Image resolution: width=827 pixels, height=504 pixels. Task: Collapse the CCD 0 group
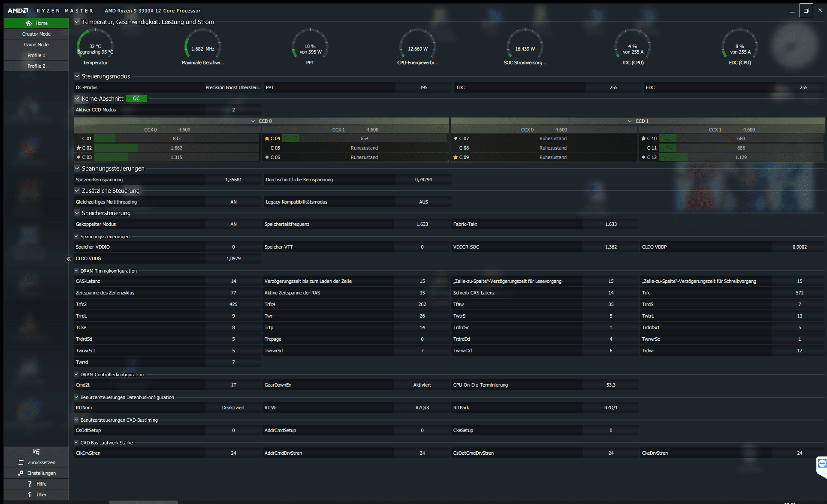(x=253, y=121)
